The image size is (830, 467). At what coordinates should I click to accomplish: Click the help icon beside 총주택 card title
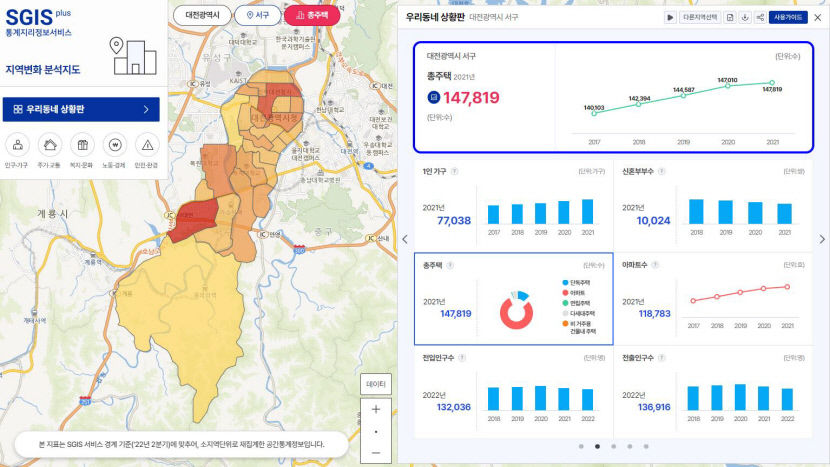[450, 265]
